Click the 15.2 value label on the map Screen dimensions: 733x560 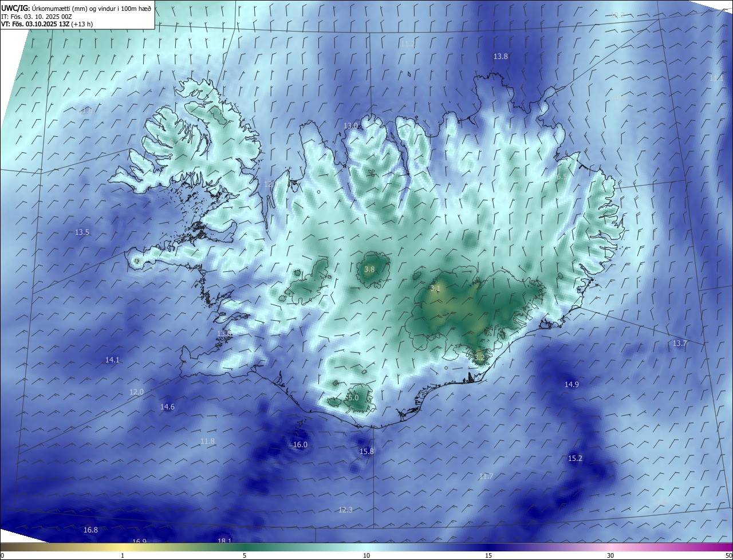[575, 458]
